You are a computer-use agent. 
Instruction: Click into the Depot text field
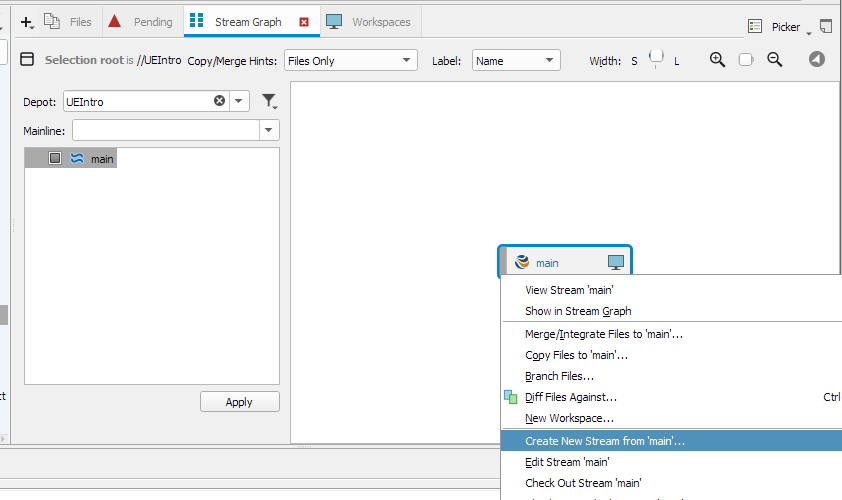pos(138,102)
